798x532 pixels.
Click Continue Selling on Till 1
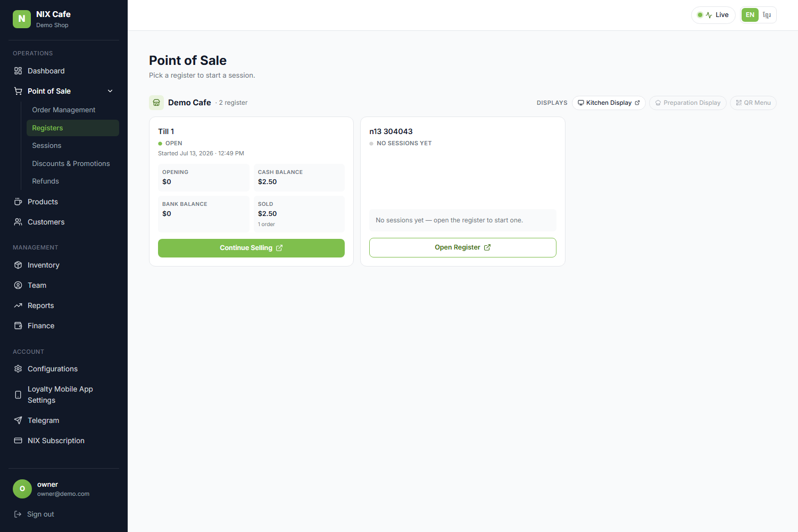pyautogui.click(x=251, y=248)
